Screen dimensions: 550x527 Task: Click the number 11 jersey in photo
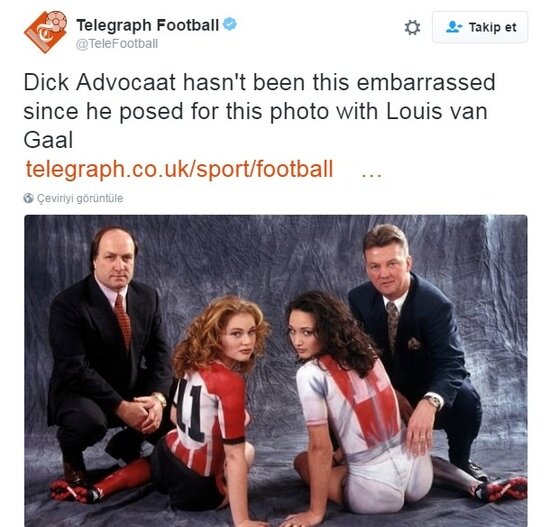coord(190,409)
